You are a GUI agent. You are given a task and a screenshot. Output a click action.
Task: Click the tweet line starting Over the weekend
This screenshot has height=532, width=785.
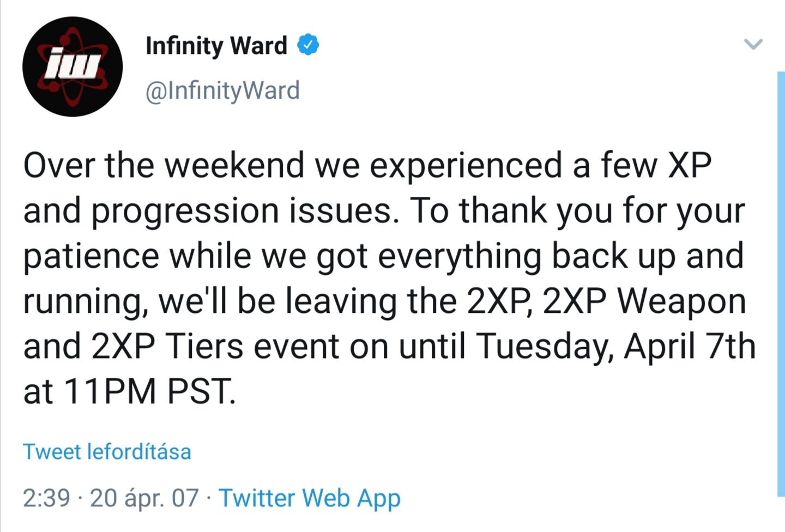click(367, 165)
